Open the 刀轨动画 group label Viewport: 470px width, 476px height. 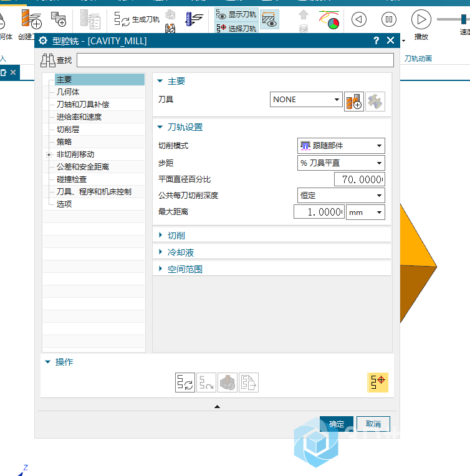(418, 59)
